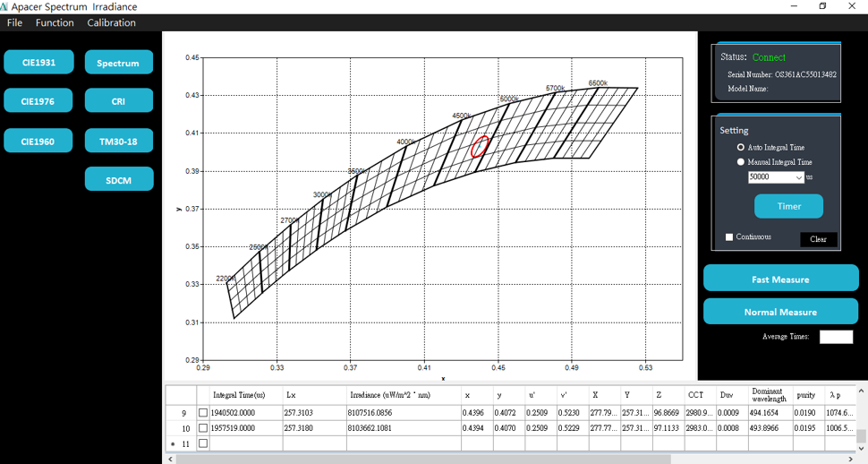Open the CIE1960 diagram

coord(38,141)
